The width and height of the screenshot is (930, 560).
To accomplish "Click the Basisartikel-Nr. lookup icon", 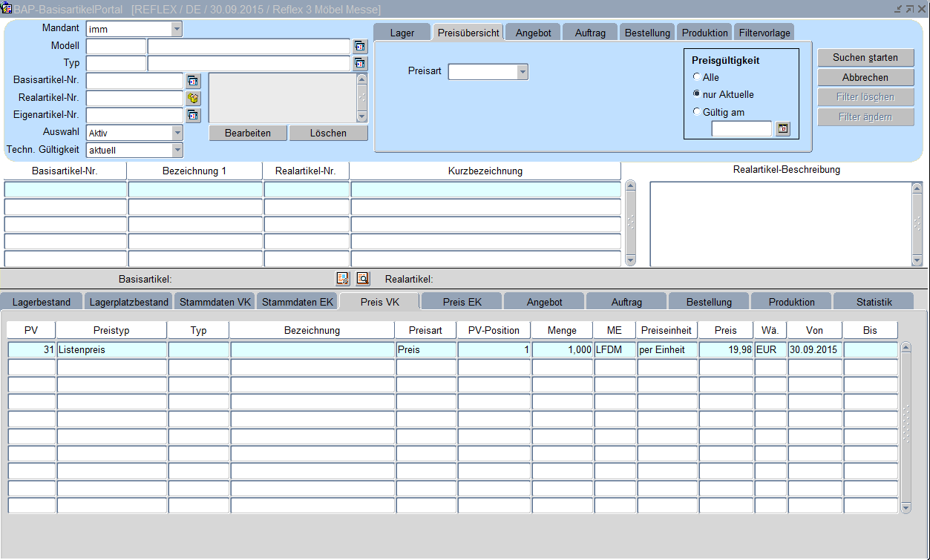I will [193, 81].
